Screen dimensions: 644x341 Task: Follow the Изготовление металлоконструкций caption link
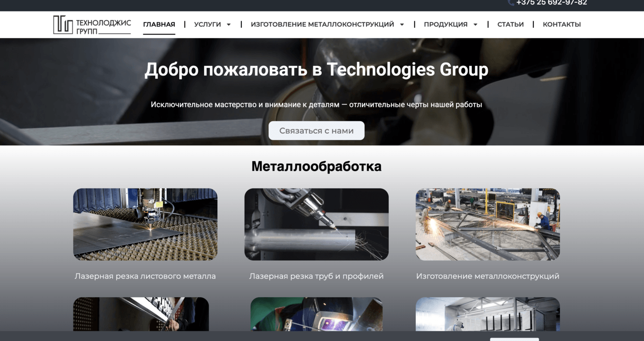click(x=488, y=276)
